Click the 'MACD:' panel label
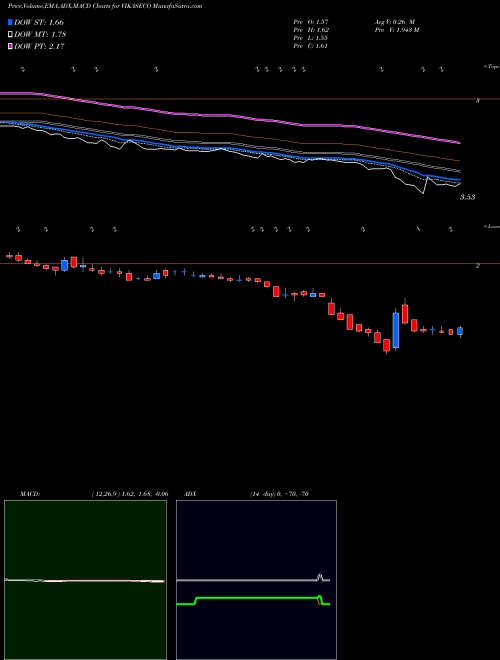This screenshot has width=500, height=660. [x=30, y=494]
